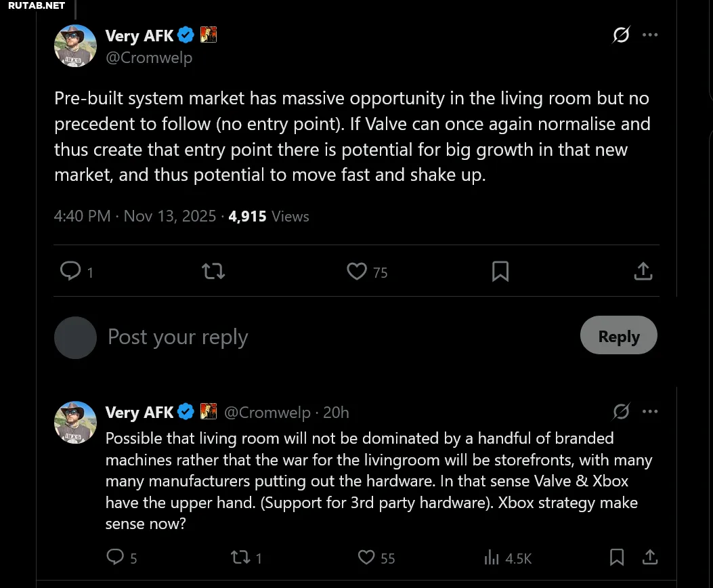Share the reply post
The image size is (713, 588).
(650, 558)
